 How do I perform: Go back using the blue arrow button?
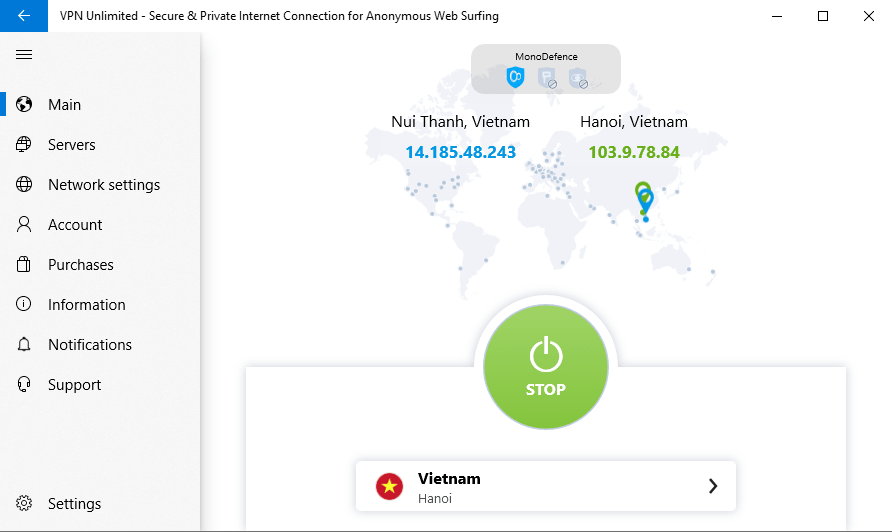coord(24,16)
